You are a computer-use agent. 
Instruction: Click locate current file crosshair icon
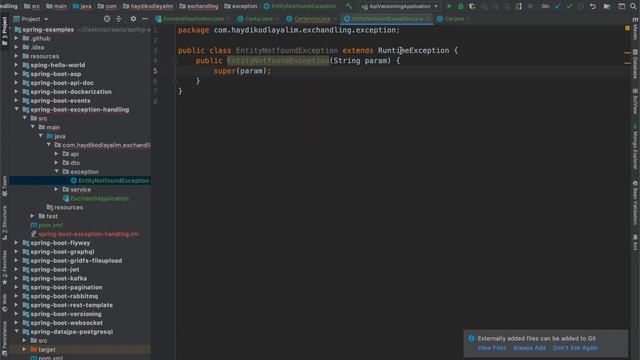tap(107, 19)
